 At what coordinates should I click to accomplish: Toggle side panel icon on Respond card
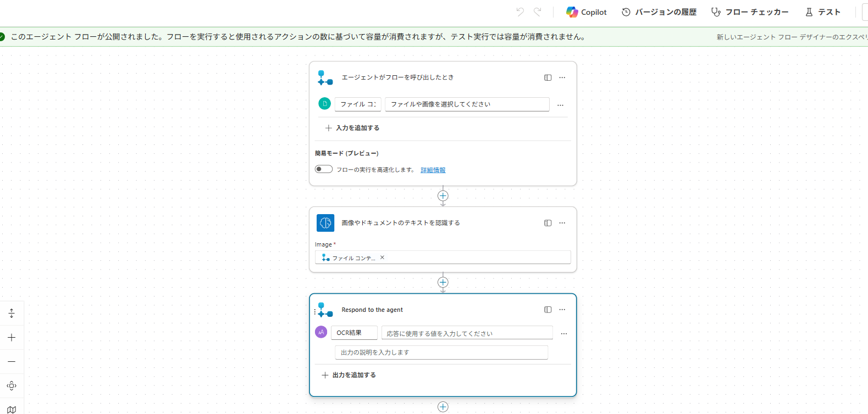548,310
